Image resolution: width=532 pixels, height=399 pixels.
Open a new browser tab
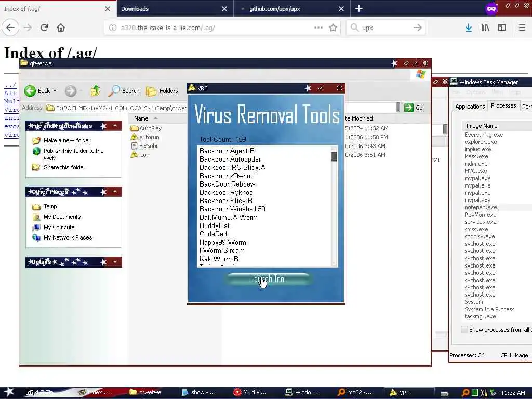coord(358,8)
